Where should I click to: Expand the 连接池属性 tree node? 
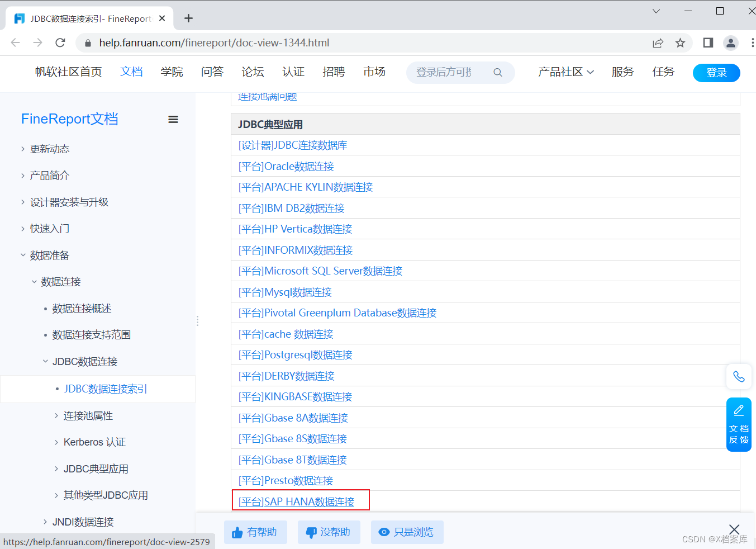[x=56, y=415]
